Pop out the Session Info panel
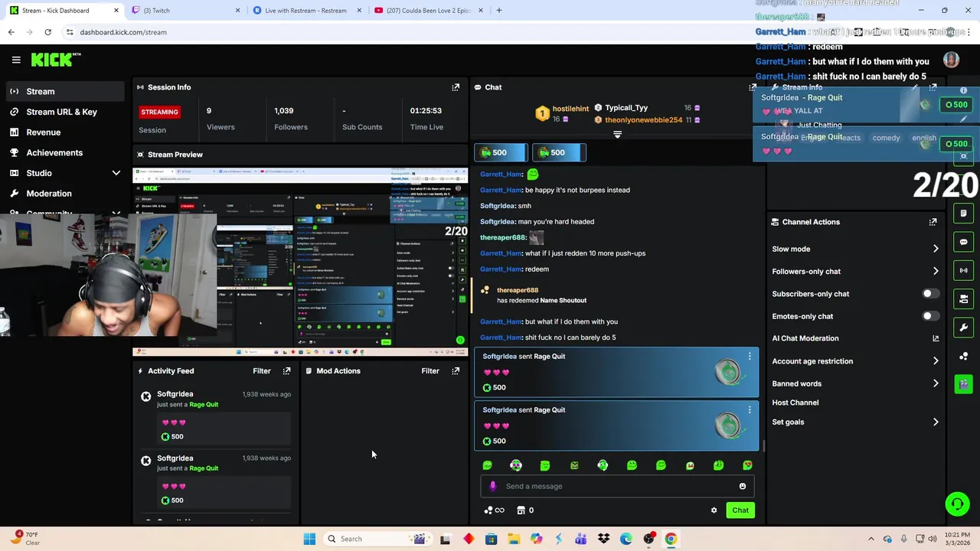This screenshot has height=551, width=980. tap(456, 87)
